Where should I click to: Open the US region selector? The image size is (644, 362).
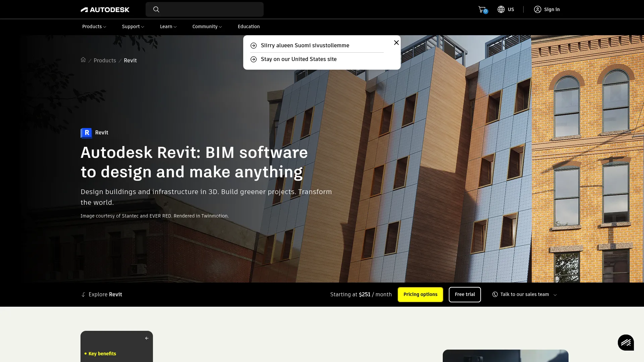tap(506, 9)
